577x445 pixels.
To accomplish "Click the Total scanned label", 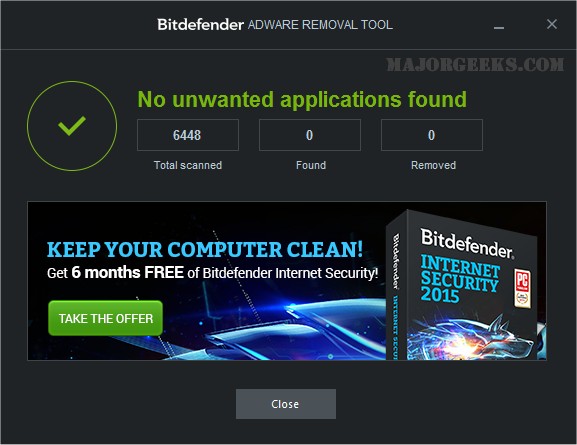I will click(188, 165).
